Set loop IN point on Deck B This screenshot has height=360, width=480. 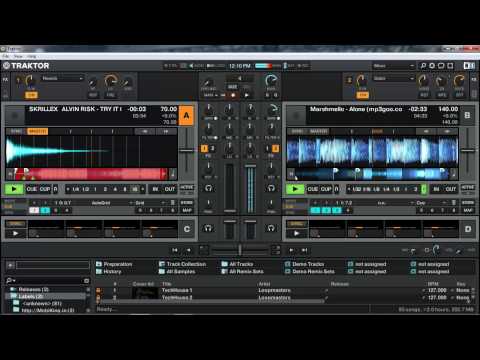tap(436, 189)
